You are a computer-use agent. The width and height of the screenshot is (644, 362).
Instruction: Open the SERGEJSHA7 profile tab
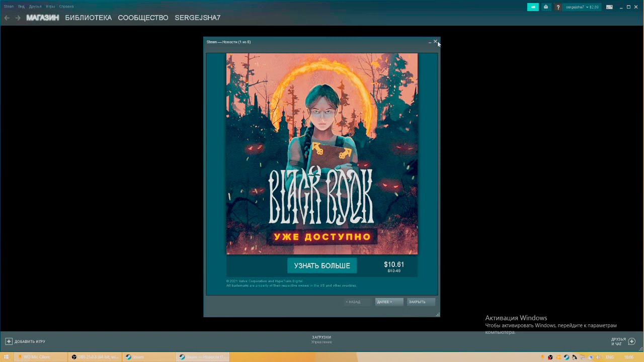[197, 18]
